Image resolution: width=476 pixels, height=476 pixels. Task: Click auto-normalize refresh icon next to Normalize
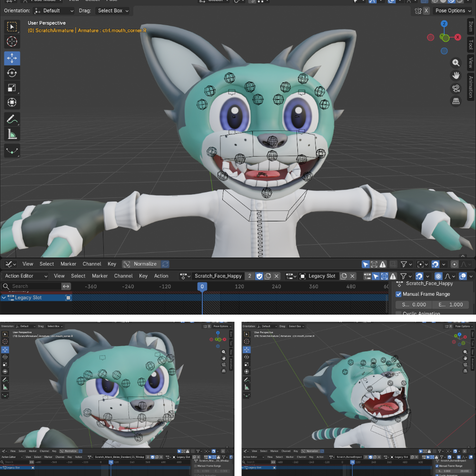(x=165, y=264)
